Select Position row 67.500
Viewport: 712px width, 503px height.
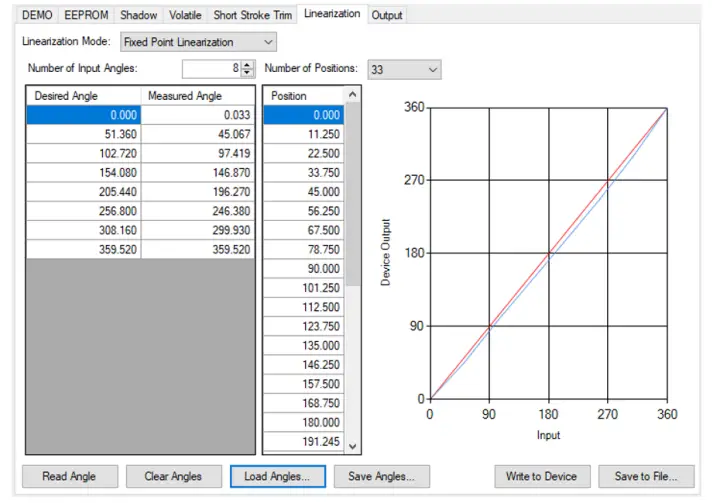pyautogui.click(x=304, y=230)
